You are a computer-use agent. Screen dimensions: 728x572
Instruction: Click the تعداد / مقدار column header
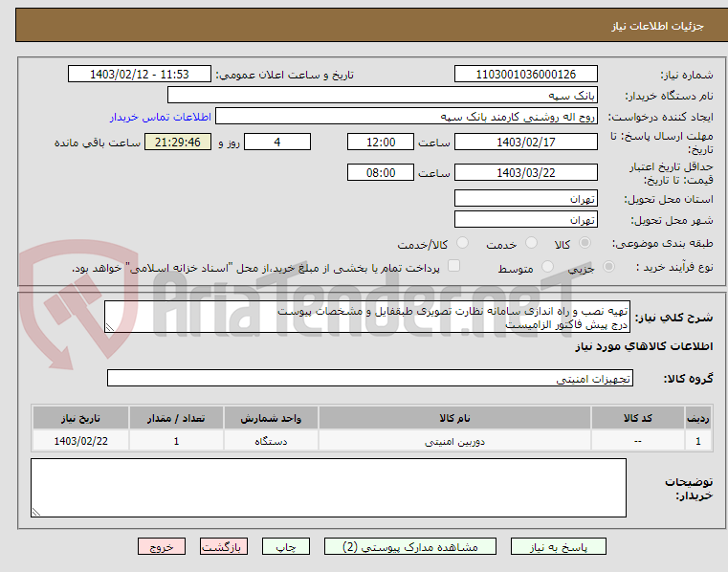point(176,418)
